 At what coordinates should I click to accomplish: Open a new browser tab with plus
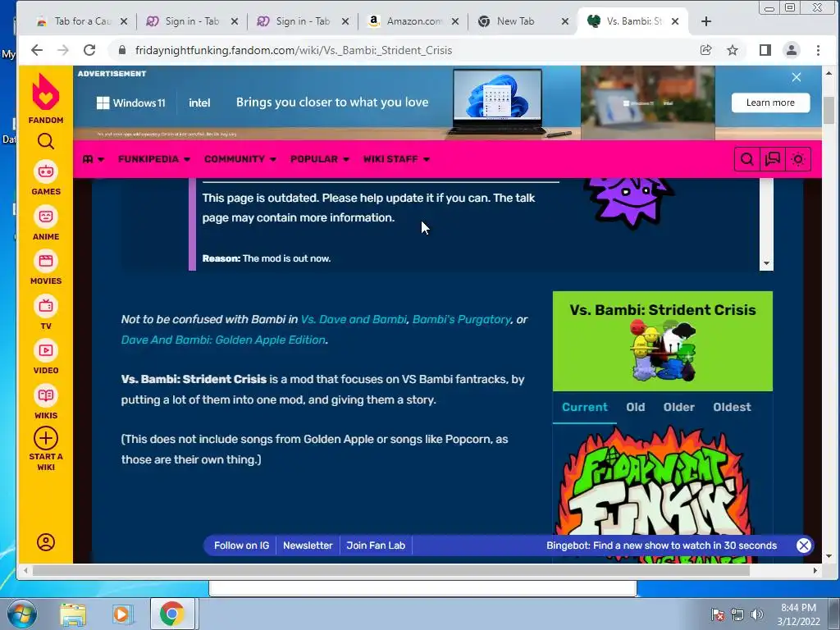coord(706,21)
